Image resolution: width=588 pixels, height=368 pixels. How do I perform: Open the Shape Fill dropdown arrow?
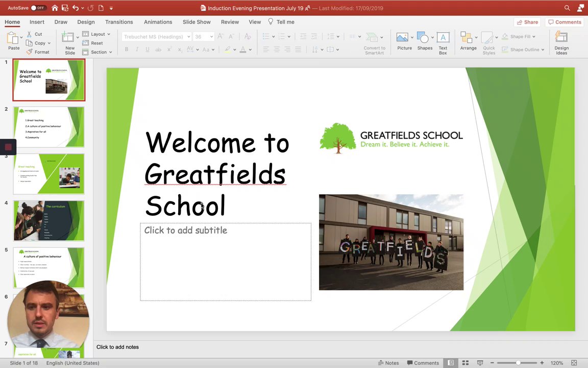coord(533,36)
